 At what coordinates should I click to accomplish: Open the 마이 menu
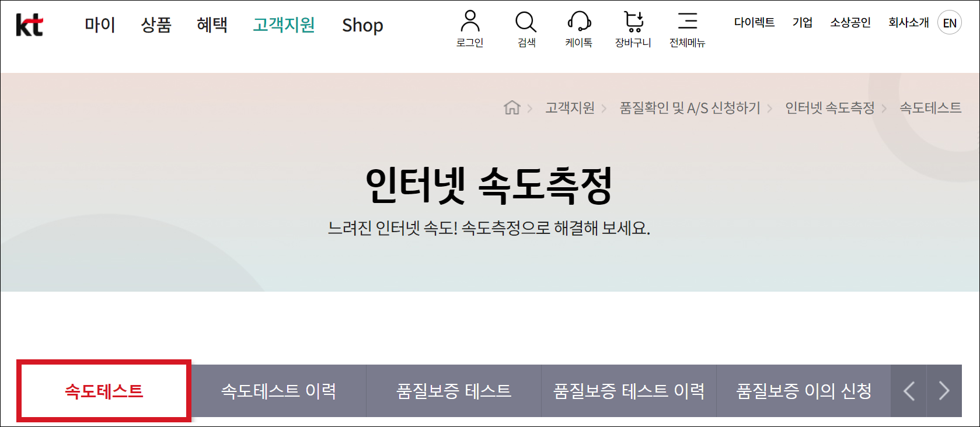[100, 25]
